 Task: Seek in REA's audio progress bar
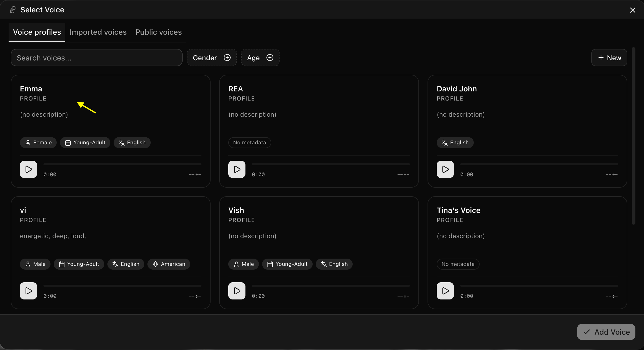pyautogui.click(x=331, y=164)
